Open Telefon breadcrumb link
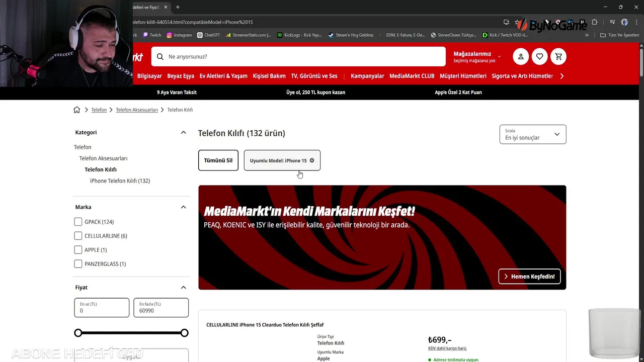The image size is (644, 362). (99, 110)
